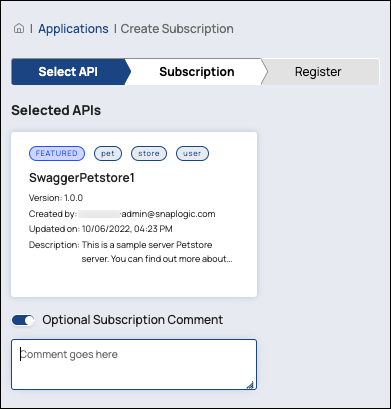Disable the Optional Subscription Comment toggle
This screenshot has height=409, width=391.
pyautogui.click(x=23, y=320)
